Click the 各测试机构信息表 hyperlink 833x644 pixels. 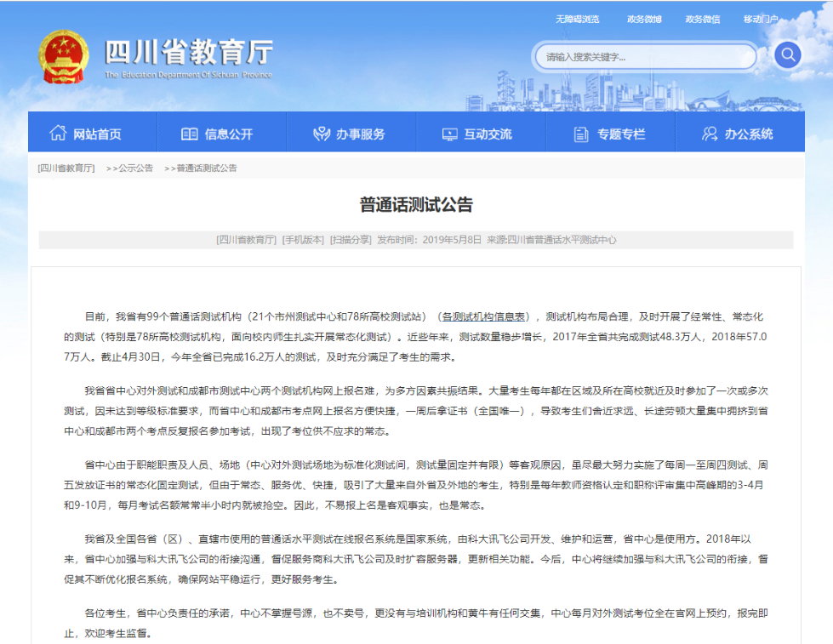(x=483, y=316)
